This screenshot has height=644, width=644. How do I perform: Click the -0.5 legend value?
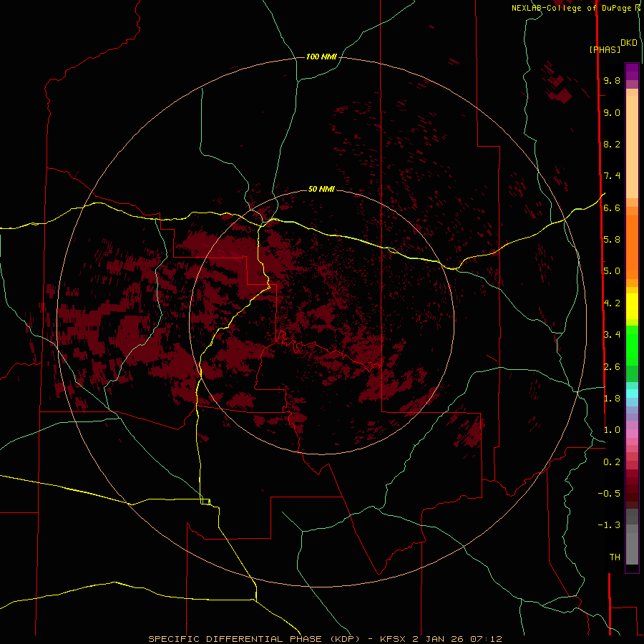609,494
